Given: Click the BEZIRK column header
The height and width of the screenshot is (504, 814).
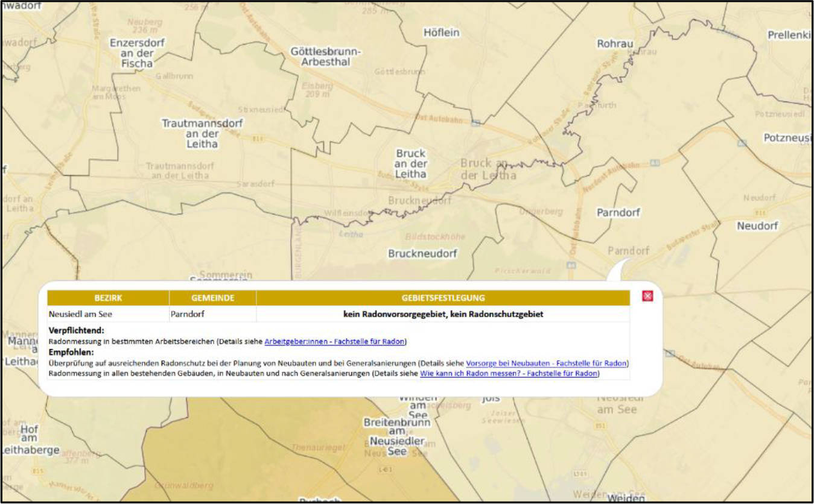Looking at the screenshot, I should click(109, 298).
